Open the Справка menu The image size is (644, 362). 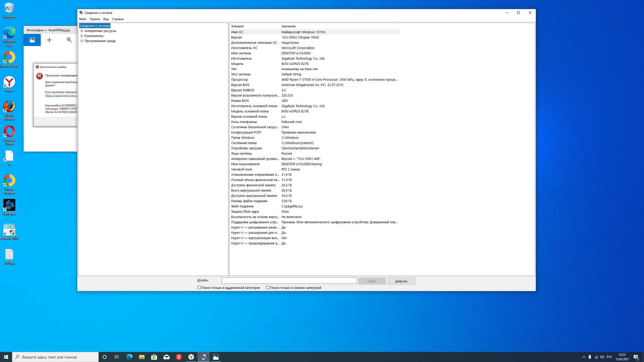pyautogui.click(x=118, y=19)
